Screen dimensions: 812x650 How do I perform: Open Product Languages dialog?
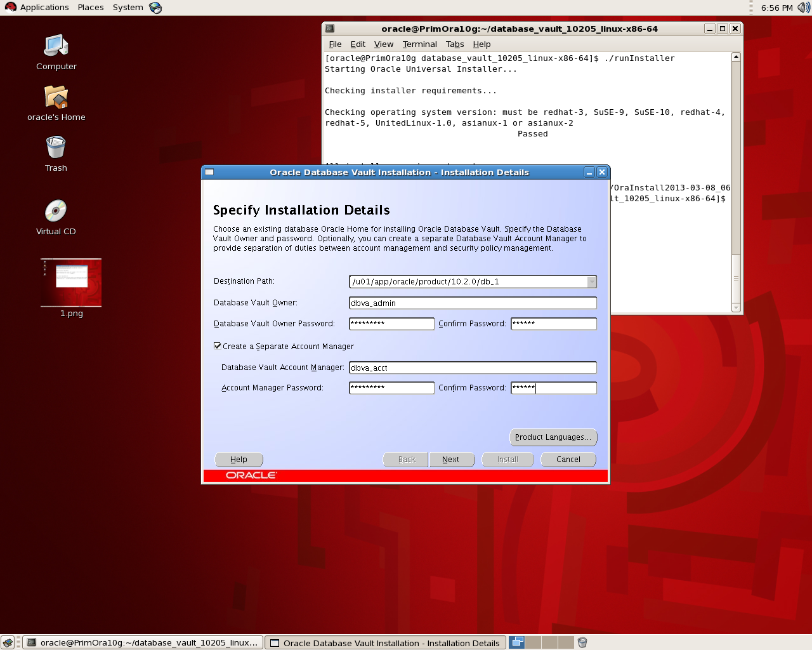(553, 437)
